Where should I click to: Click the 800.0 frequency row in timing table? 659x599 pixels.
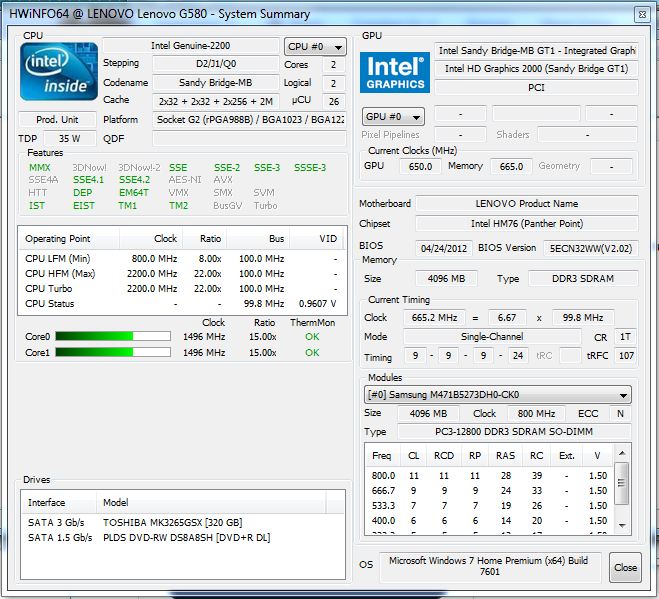490,475
